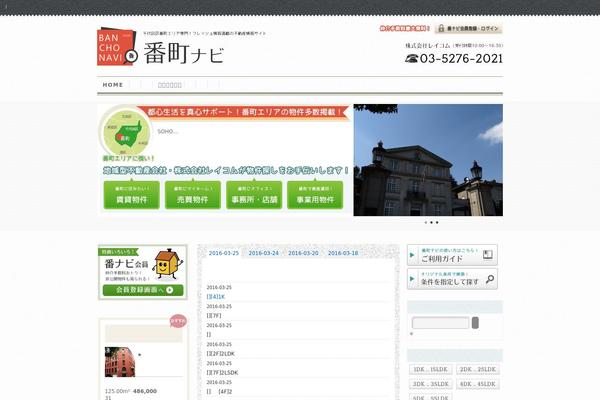Image resolution: width=600 pixels, height=400 pixels.
Task: Open the listing ending in 7F]
Action: coord(214,315)
